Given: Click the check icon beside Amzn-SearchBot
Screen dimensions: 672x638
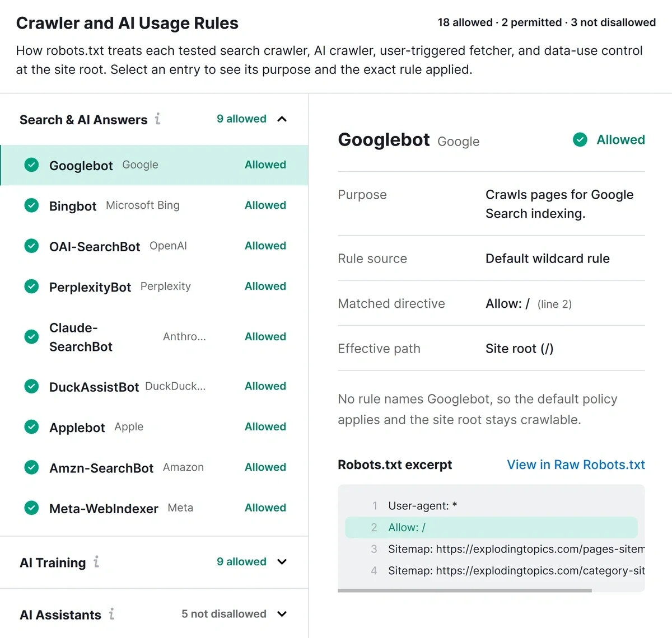Looking at the screenshot, I should pyautogui.click(x=32, y=467).
